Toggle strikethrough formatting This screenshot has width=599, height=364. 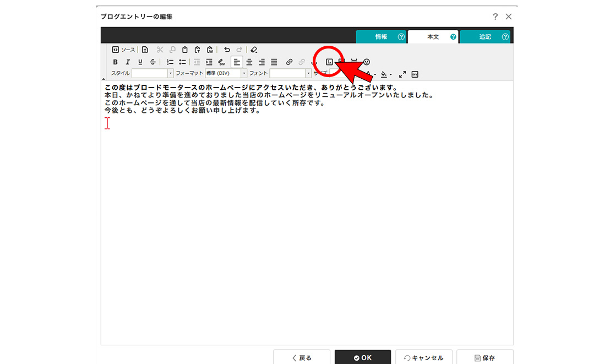coord(153,62)
